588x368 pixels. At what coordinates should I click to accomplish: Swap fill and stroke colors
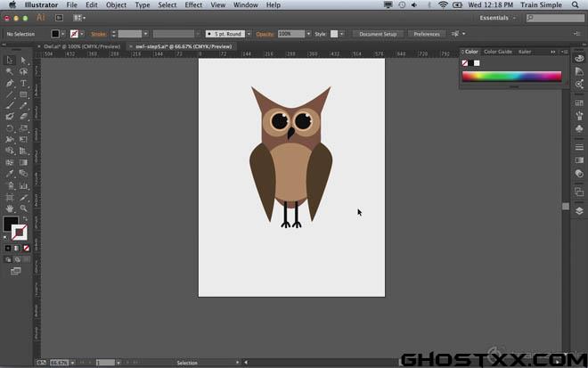point(25,218)
